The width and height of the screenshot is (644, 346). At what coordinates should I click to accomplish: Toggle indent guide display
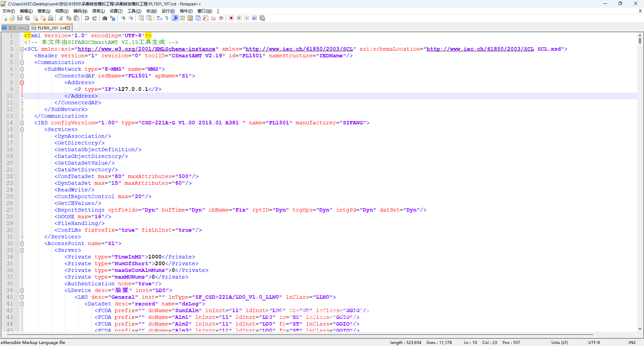click(x=175, y=18)
